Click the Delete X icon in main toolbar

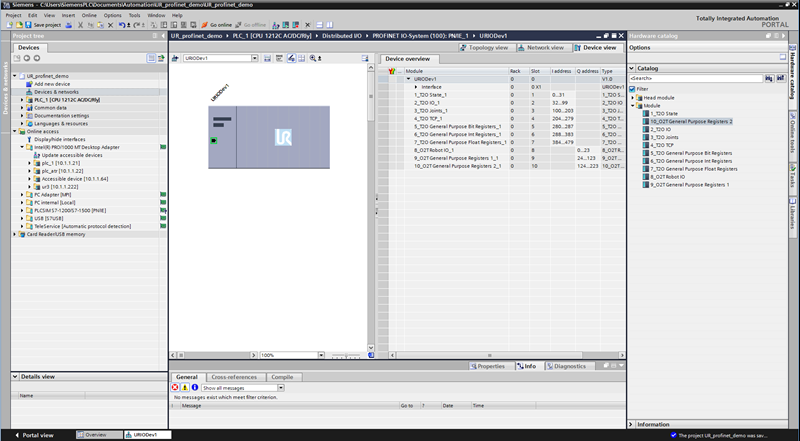tap(109, 24)
